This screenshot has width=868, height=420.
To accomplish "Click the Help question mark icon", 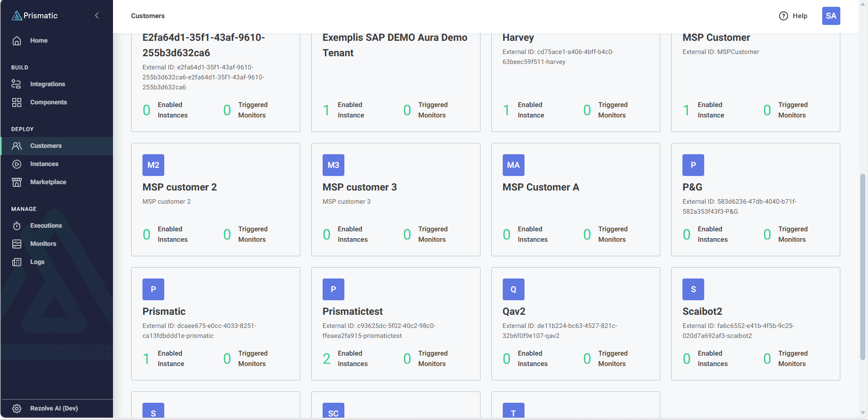I will pos(783,16).
